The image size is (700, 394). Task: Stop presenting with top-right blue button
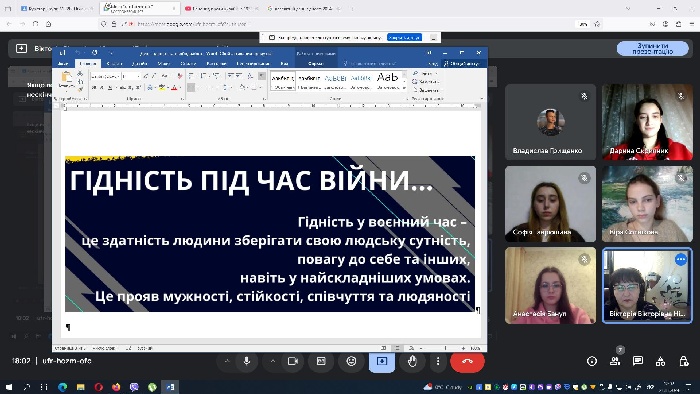pyautogui.click(x=652, y=48)
